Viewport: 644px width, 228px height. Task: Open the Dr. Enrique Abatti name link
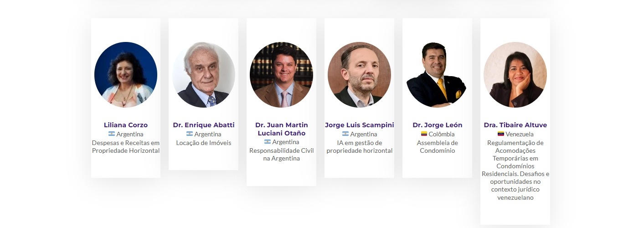pos(204,125)
